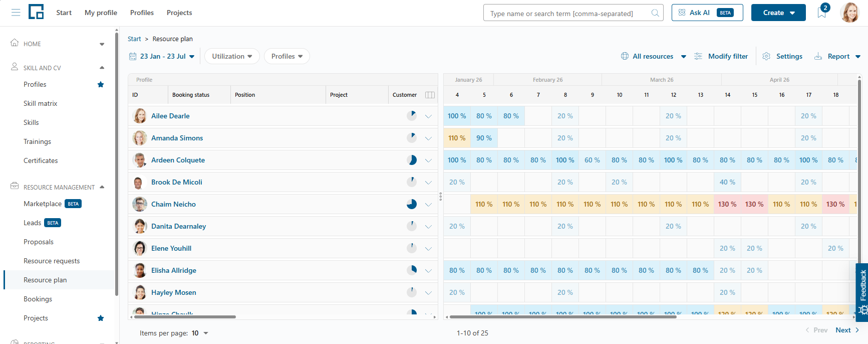Open Ailee Dearle profile link
The height and width of the screenshot is (344, 868).
click(170, 116)
